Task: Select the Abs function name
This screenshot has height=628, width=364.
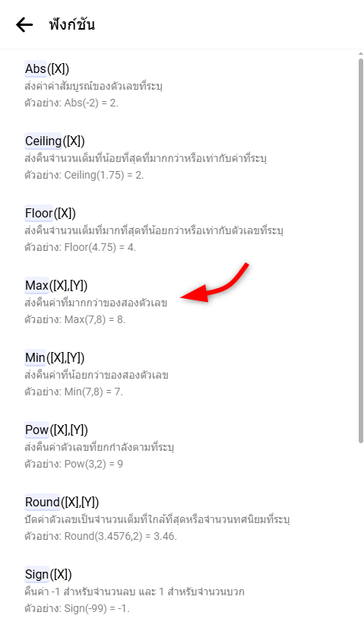Action: tap(36, 69)
